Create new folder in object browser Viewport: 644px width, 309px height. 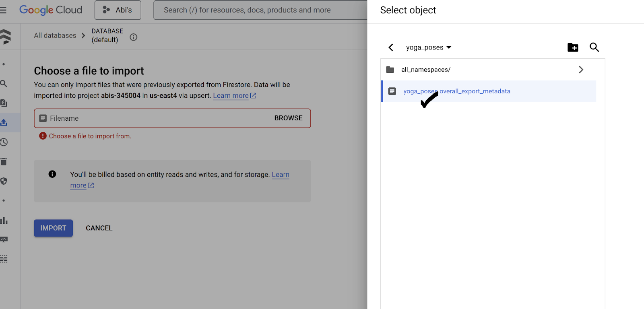tap(572, 47)
